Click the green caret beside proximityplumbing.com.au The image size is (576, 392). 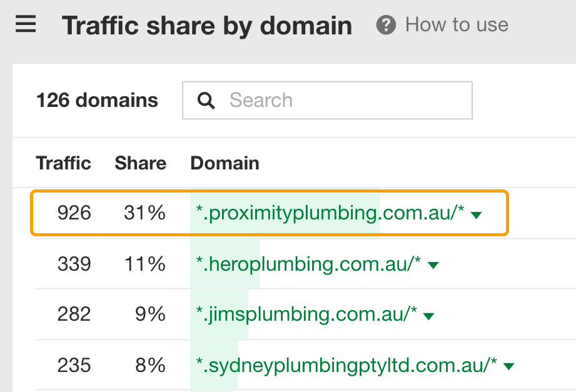[x=477, y=214]
